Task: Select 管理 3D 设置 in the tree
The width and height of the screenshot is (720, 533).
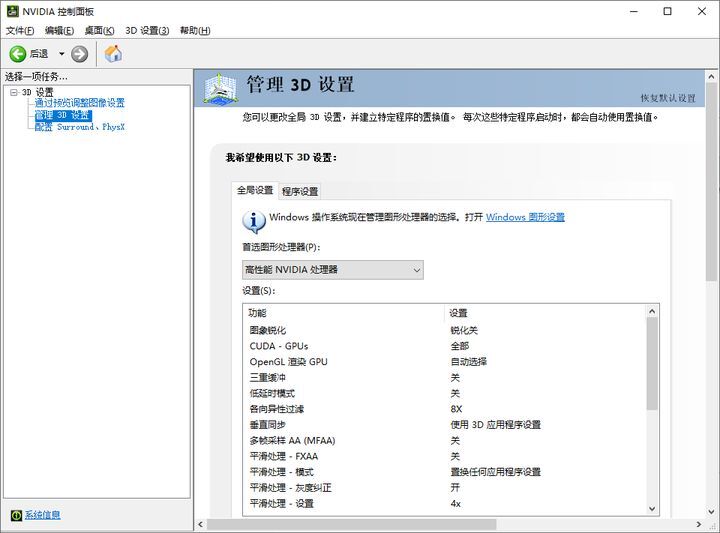Action: (63, 115)
